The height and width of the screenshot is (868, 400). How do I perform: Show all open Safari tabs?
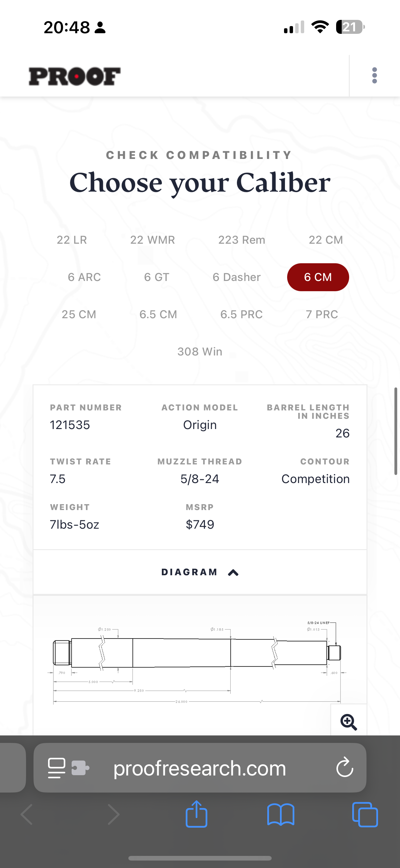pos(365,814)
